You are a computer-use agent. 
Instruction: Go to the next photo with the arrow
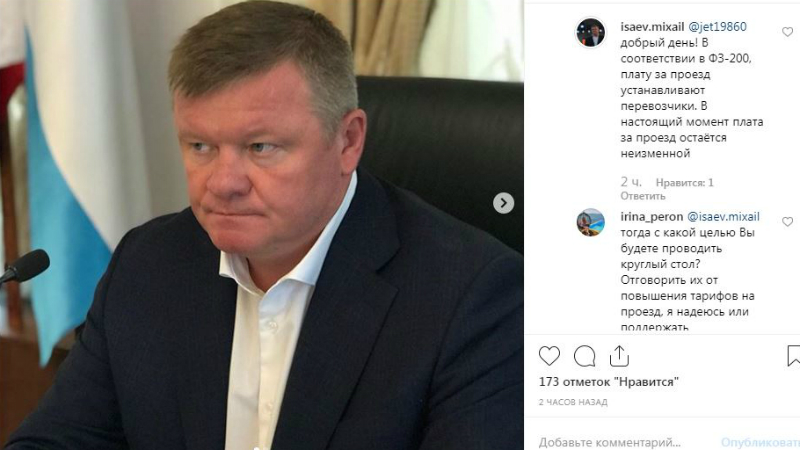coord(504,203)
